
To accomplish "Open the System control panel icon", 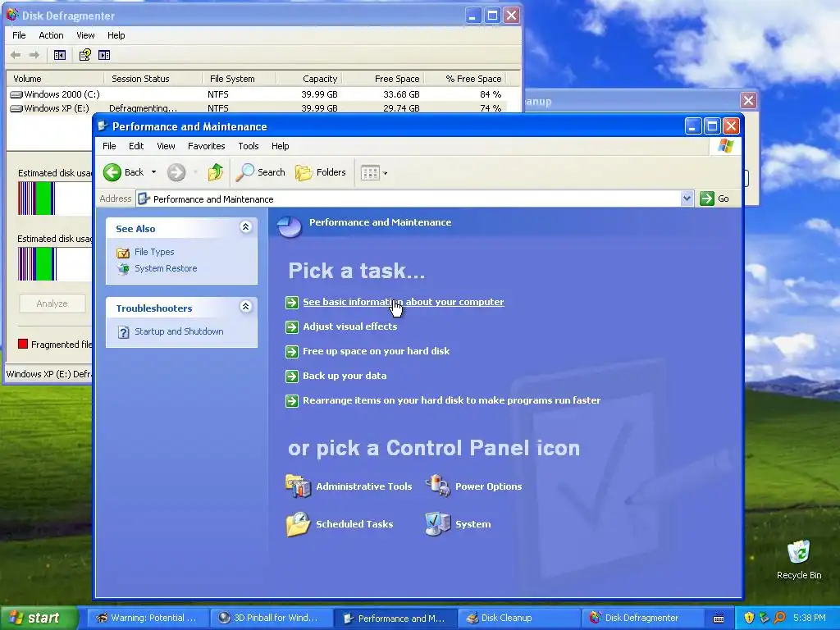I will (438, 524).
